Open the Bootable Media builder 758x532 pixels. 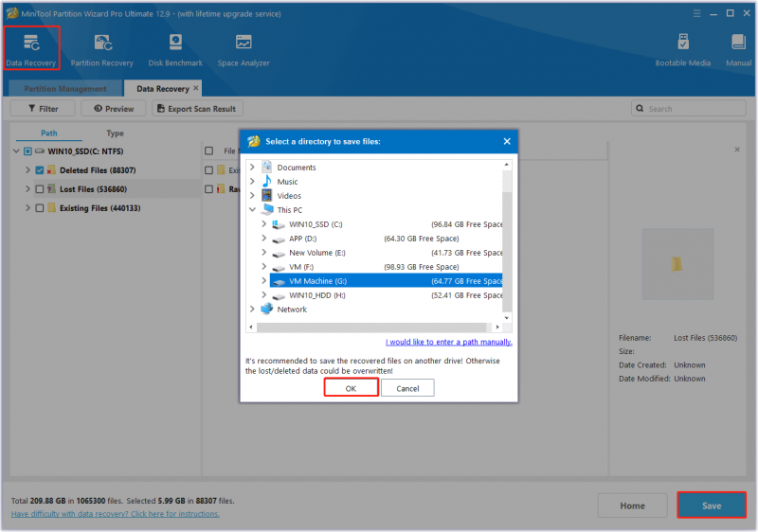pos(682,50)
